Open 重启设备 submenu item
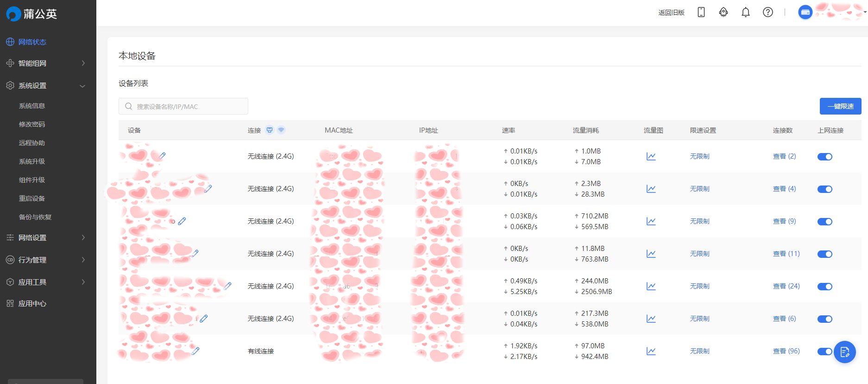The height and width of the screenshot is (384, 868). click(x=32, y=198)
